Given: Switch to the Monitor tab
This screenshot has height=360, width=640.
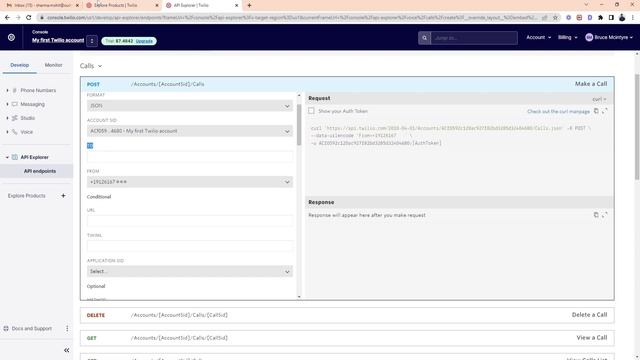Looking at the screenshot, I should (x=53, y=65).
